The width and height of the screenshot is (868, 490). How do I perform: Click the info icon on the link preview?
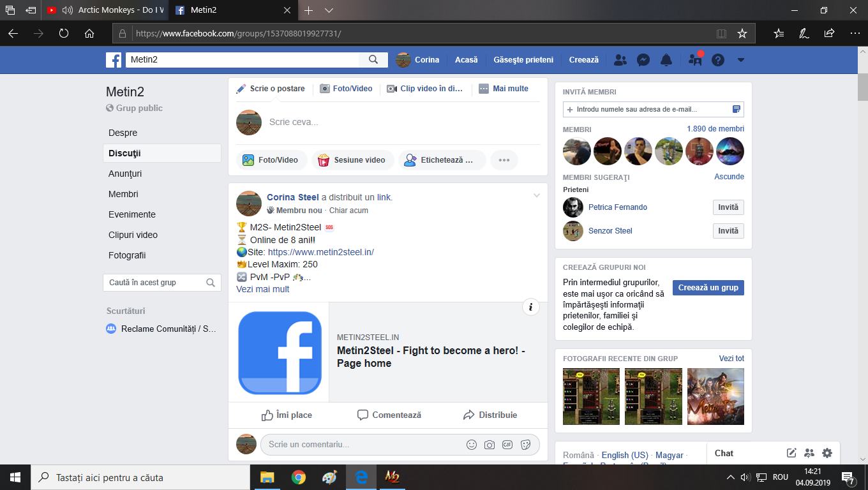click(x=531, y=307)
